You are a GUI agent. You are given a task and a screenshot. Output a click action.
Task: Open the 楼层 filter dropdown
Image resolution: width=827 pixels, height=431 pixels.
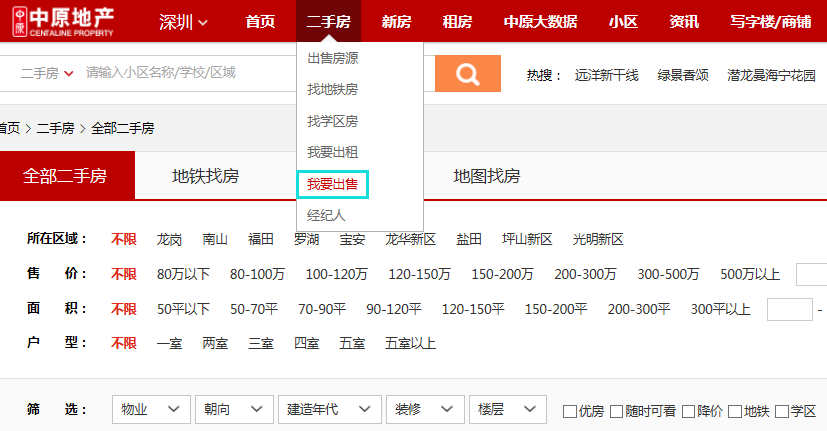click(508, 410)
